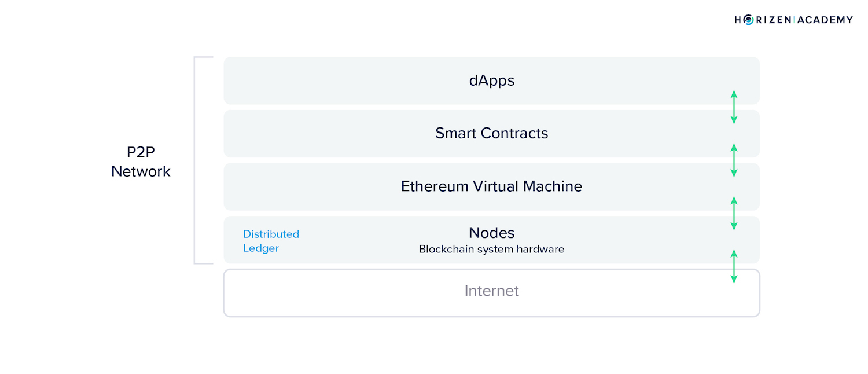Click the dApps title text
This screenshot has height=374, width=868.
tap(491, 80)
